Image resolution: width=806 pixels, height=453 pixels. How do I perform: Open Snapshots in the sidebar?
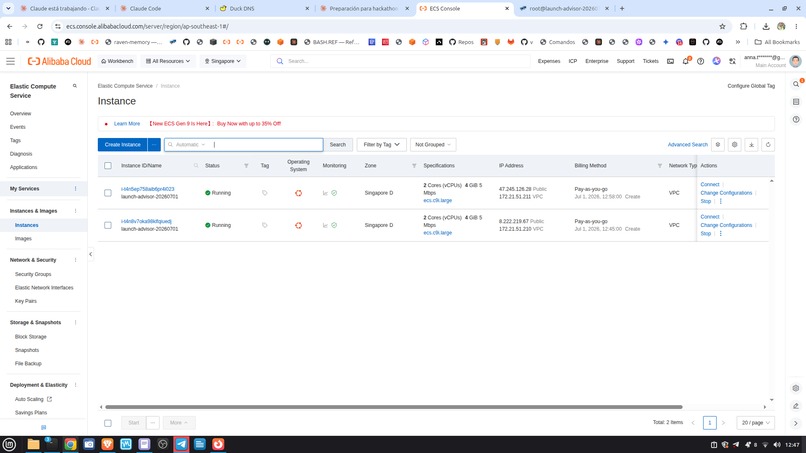point(27,350)
